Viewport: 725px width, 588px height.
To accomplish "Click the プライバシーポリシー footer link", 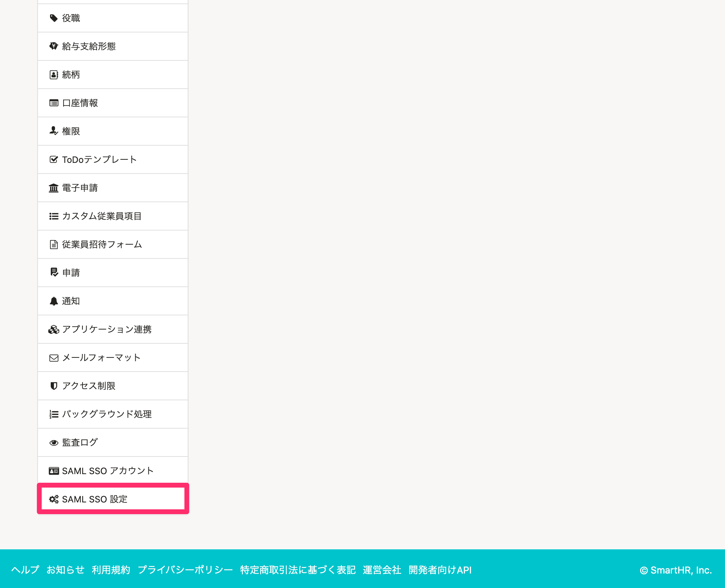I will [x=185, y=570].
